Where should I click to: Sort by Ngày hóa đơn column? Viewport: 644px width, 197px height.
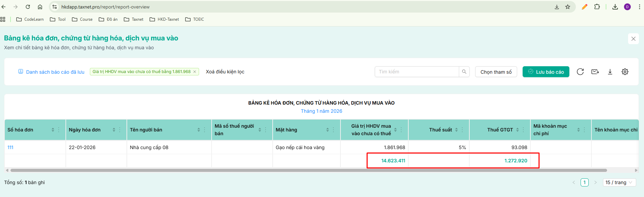point(114,130)
